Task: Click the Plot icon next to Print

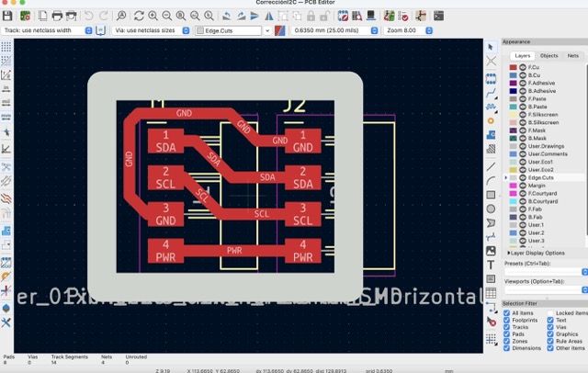Action: pos(71,16)
